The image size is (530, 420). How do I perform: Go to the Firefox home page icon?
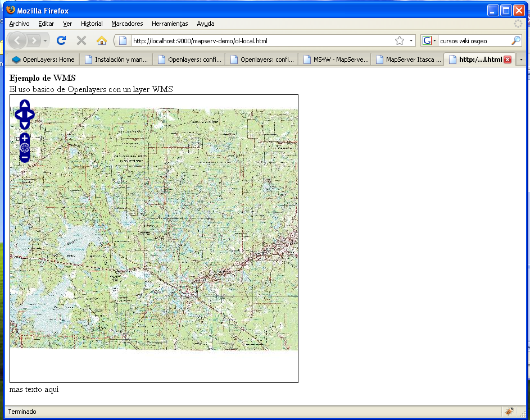(x=101, y=40)
